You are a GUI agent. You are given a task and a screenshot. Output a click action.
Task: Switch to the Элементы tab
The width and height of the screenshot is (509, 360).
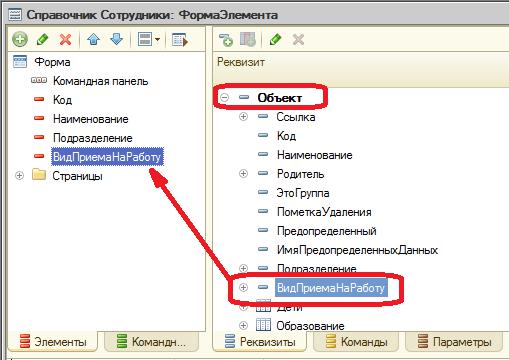coord(53,341)
